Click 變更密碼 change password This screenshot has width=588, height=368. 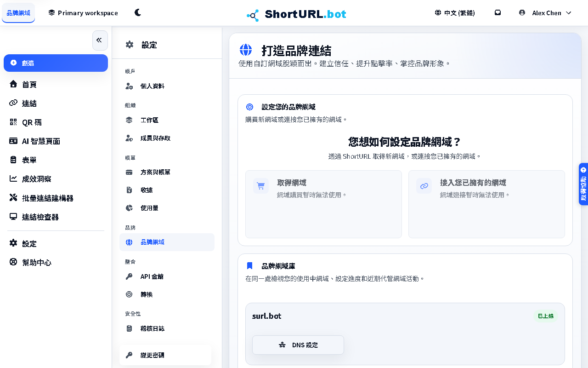[165, 355]
